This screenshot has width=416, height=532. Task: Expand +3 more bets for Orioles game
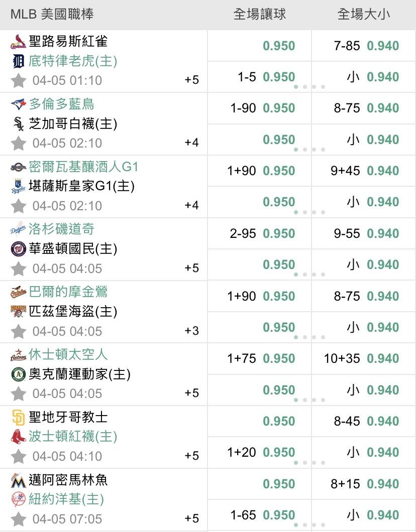click(x=191, y=331)
